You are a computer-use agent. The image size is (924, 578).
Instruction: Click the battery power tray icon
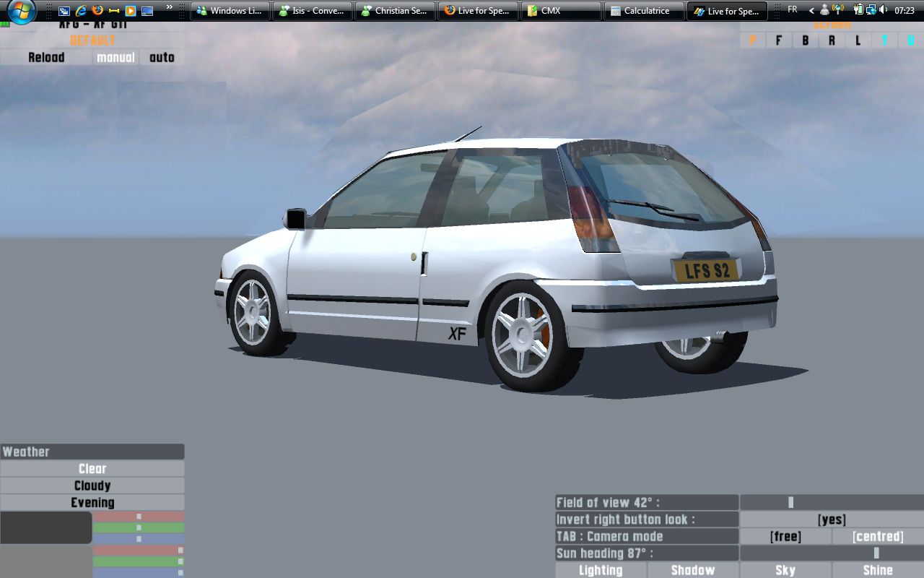[858, 10]
